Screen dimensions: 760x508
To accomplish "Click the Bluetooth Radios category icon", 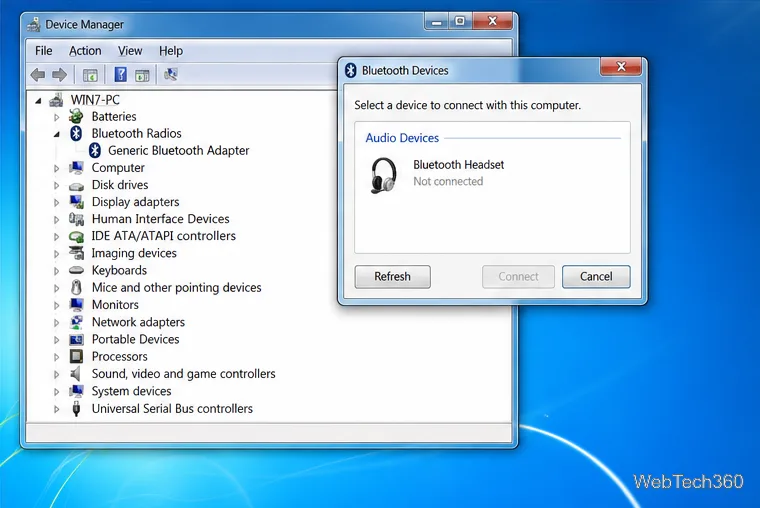I will tap(76, 133).
